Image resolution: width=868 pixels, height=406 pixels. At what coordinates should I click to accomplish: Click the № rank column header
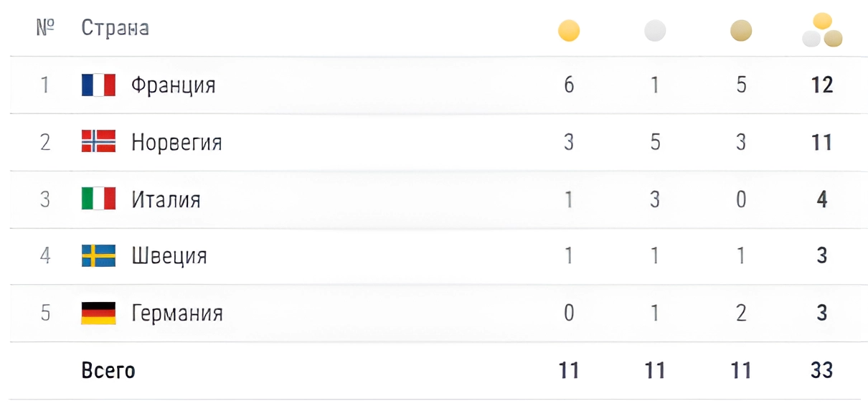click(x=45, y=29)
